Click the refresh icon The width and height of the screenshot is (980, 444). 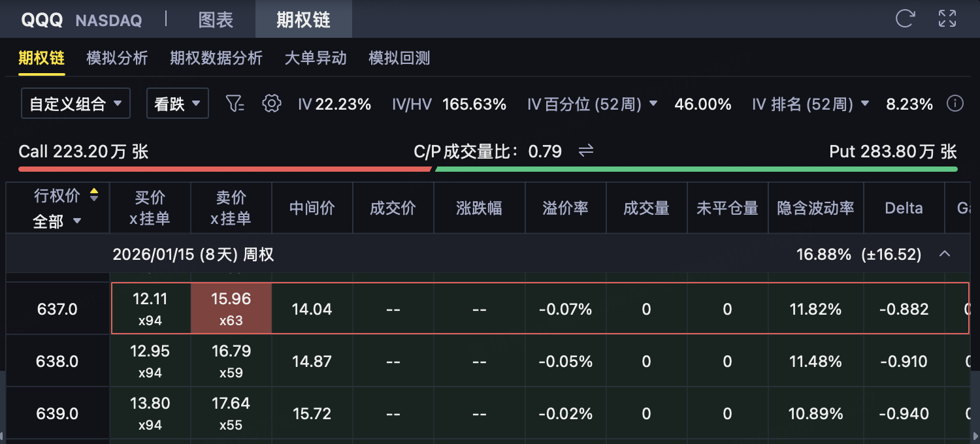905,18
